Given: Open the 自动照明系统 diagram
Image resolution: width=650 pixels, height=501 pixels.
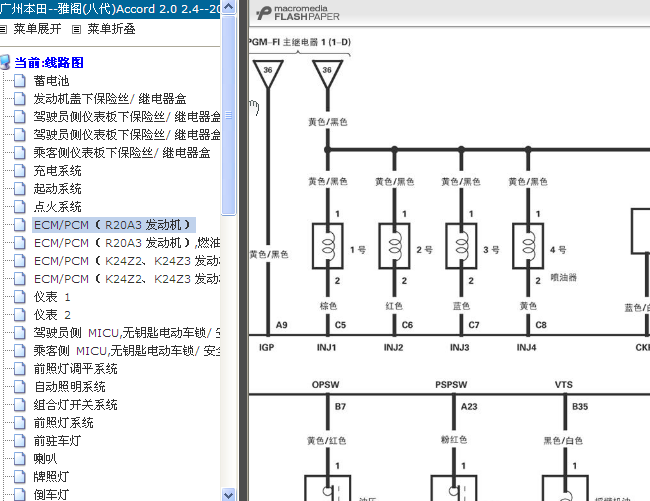Looking at the screenshot, I should pos(70,387).
